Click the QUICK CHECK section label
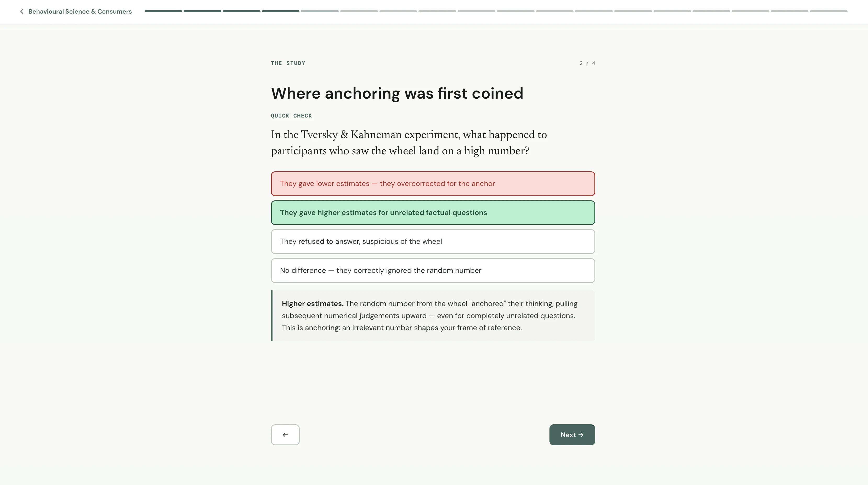 (x=291, y=116)
